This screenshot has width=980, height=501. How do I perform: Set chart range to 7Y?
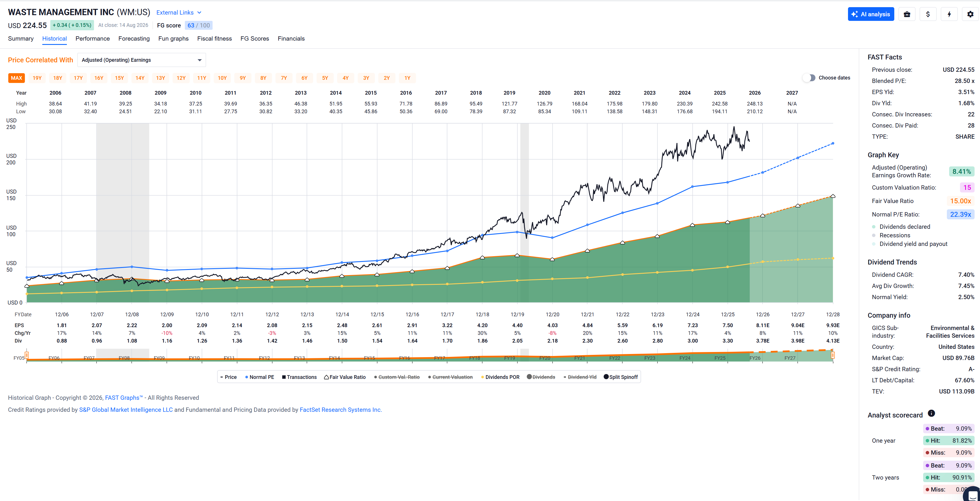point(284,78)
